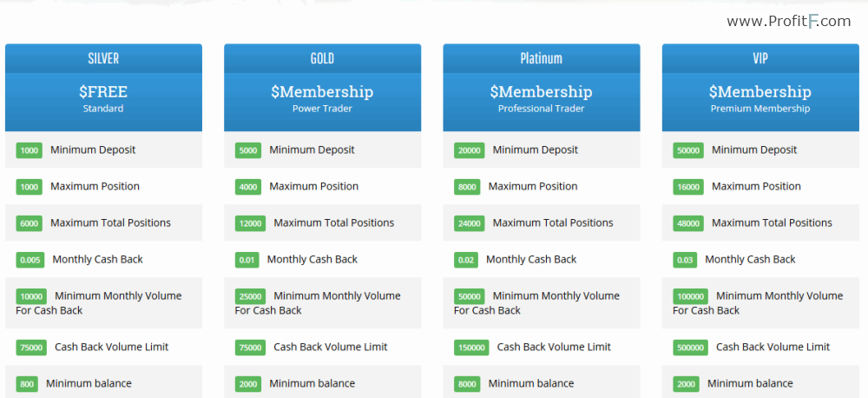This screenshot has width=868, height=398.
Task: Click the green 5000 badge in Gold
Action: pos(248,150)
